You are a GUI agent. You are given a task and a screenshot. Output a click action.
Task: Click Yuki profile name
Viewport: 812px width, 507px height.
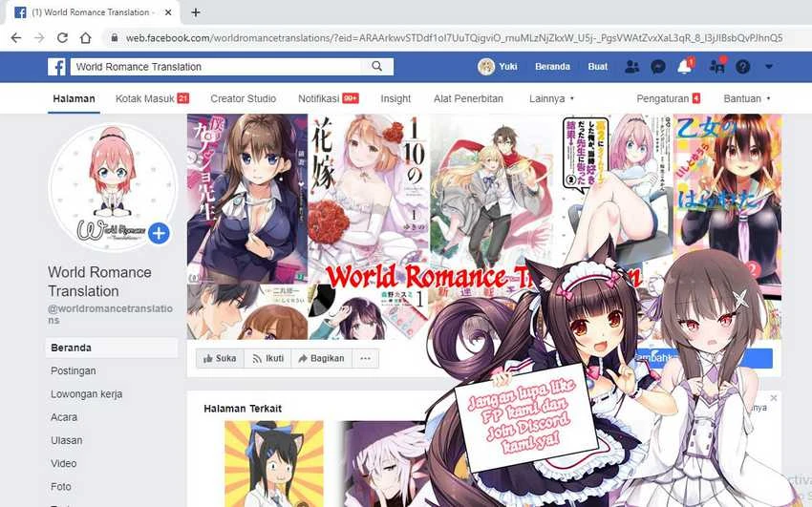click(508, 67)
